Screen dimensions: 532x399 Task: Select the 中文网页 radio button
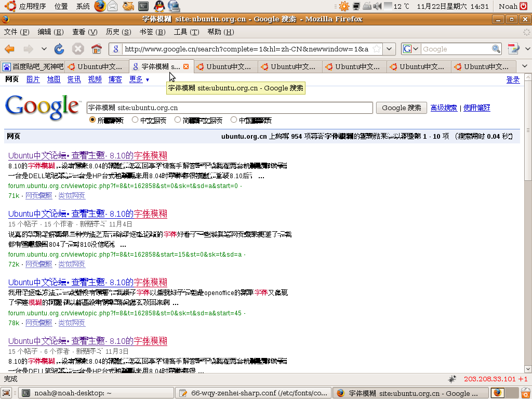pyautogui.click(x=135, y=120)
